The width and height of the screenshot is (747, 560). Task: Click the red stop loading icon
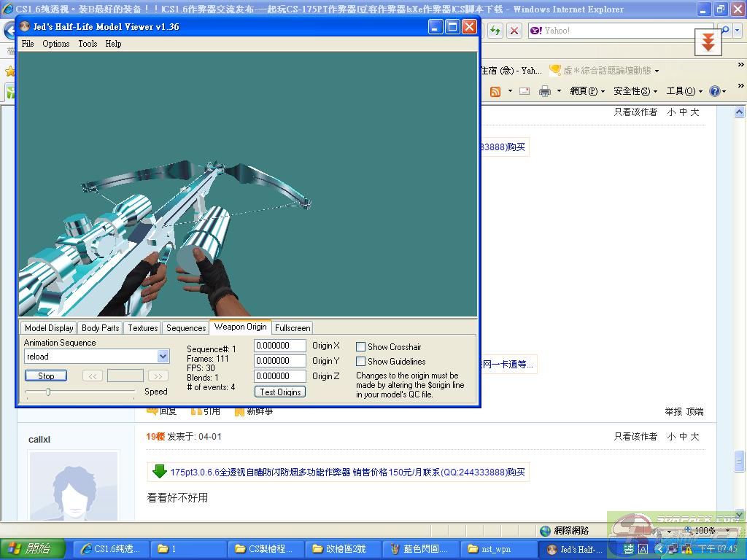[x=514, y=31]
